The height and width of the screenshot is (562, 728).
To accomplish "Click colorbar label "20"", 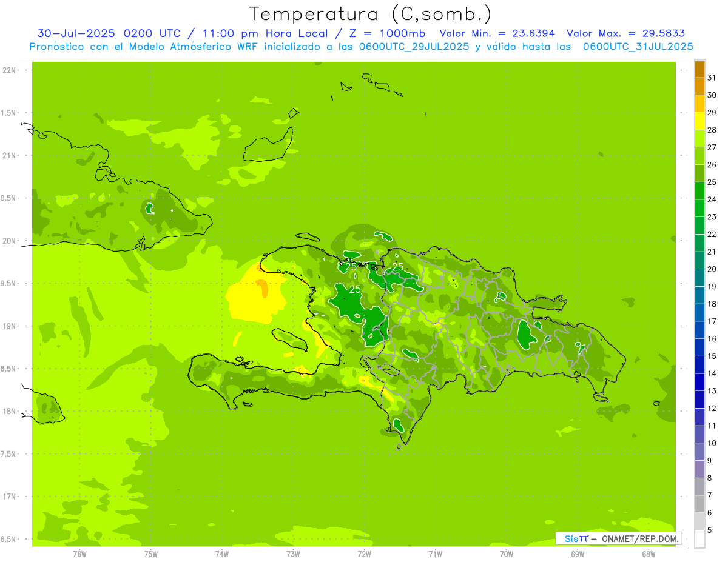I will (x=712, y=269).
